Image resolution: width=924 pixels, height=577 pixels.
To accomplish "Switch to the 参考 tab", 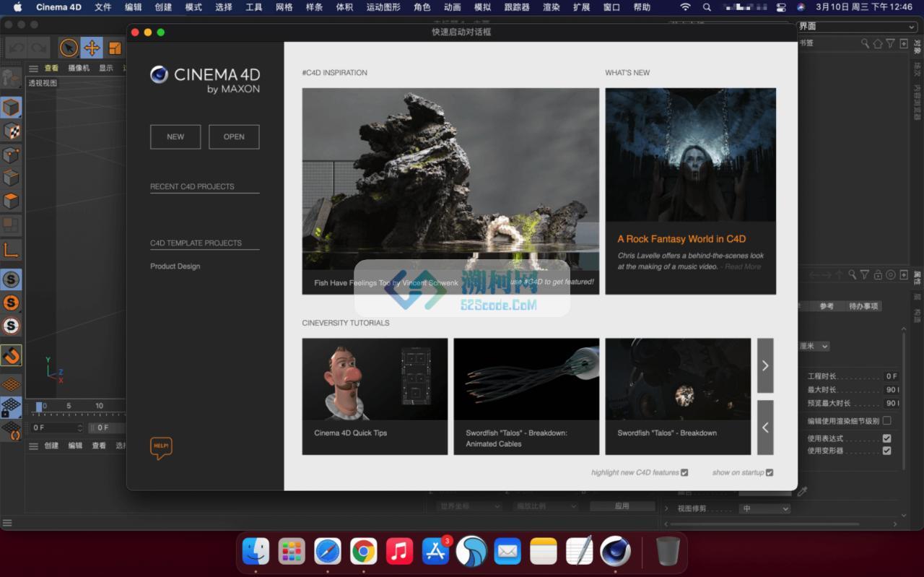I will (827, 306).
